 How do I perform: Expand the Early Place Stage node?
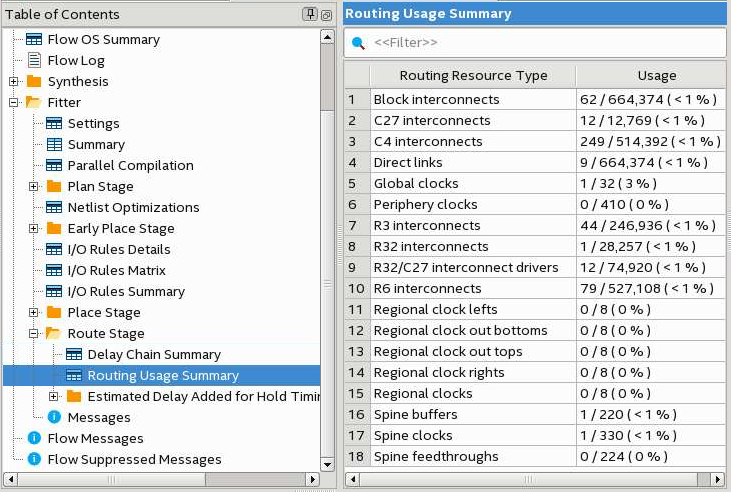click(34, 228)
